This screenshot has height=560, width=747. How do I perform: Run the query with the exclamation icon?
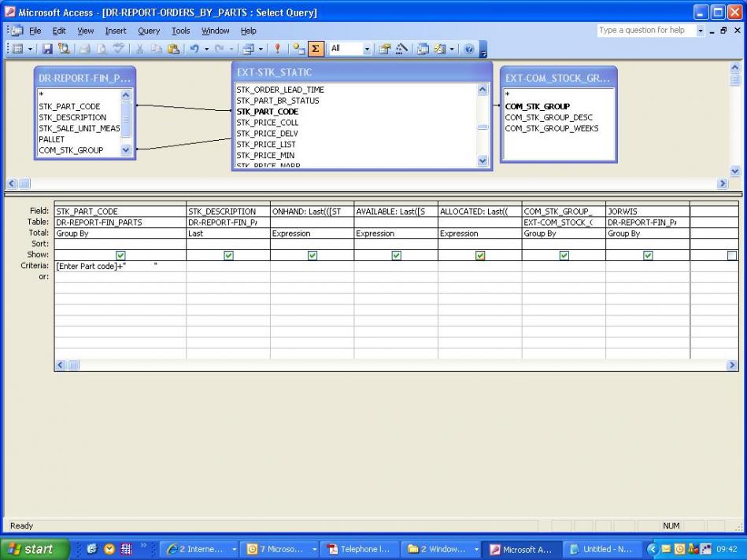click(x=277, y=49)
